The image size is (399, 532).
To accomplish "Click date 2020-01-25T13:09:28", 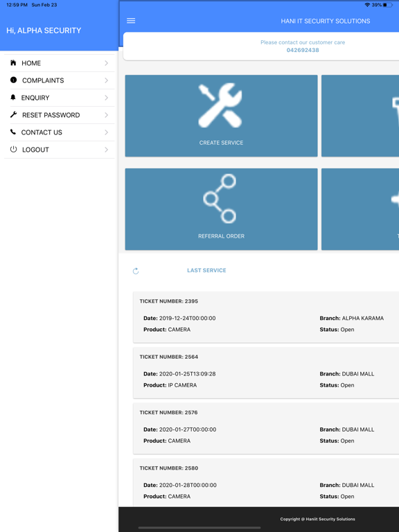I will coord(187,374).
